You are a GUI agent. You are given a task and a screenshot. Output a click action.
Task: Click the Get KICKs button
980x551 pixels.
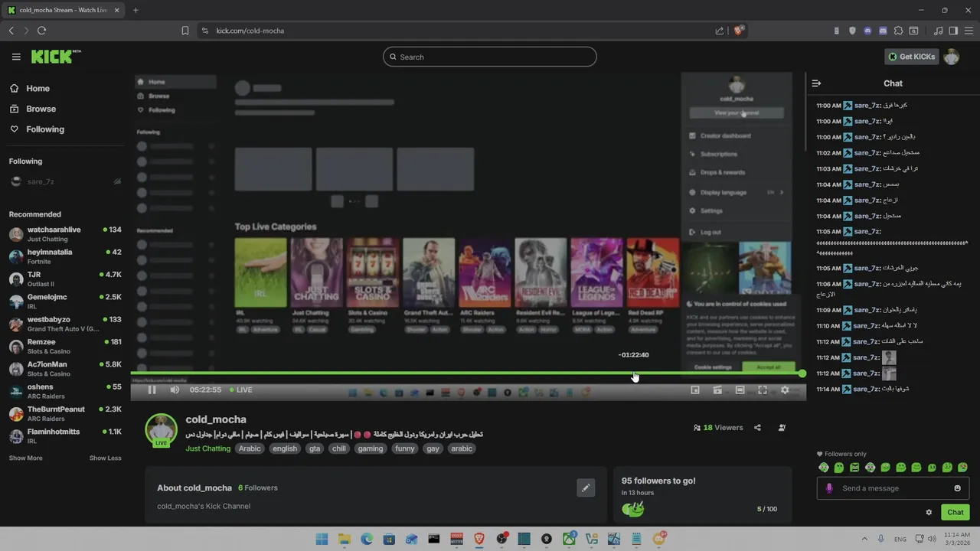(x=911, y=57)
